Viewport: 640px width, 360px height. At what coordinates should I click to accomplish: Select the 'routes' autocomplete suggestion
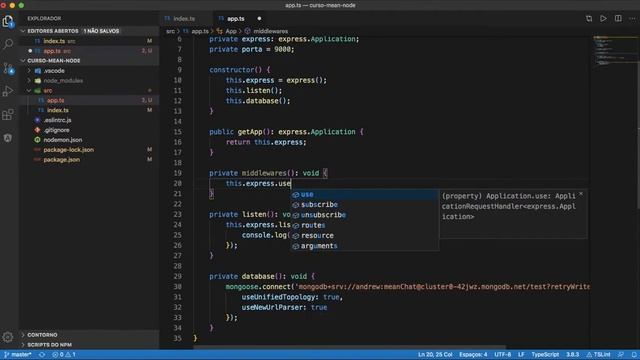click(364, 225)
